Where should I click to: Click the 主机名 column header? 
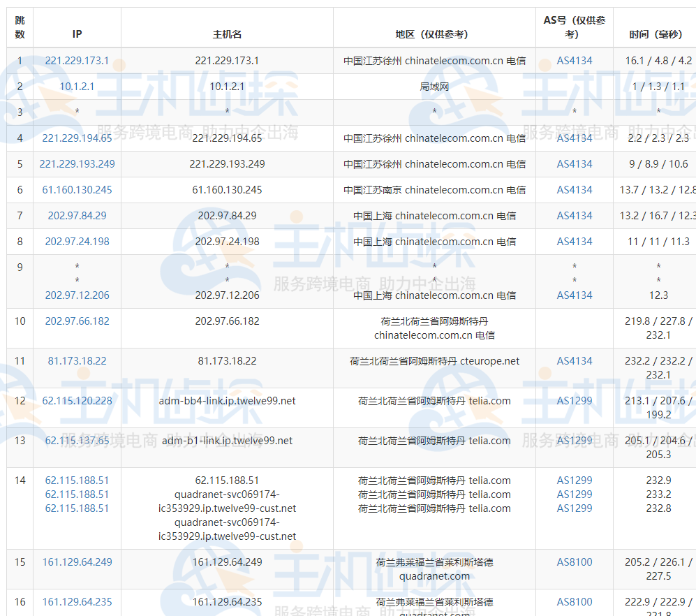[x=227, y=33]
